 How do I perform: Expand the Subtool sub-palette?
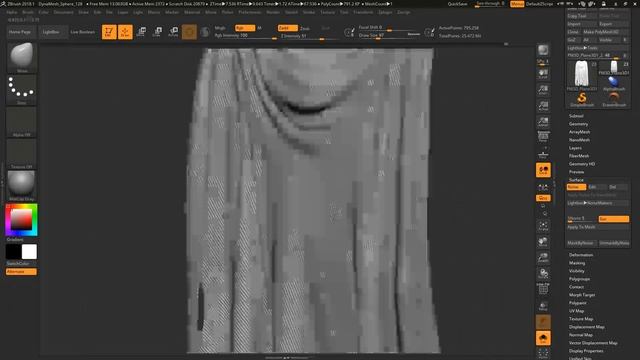576,116
